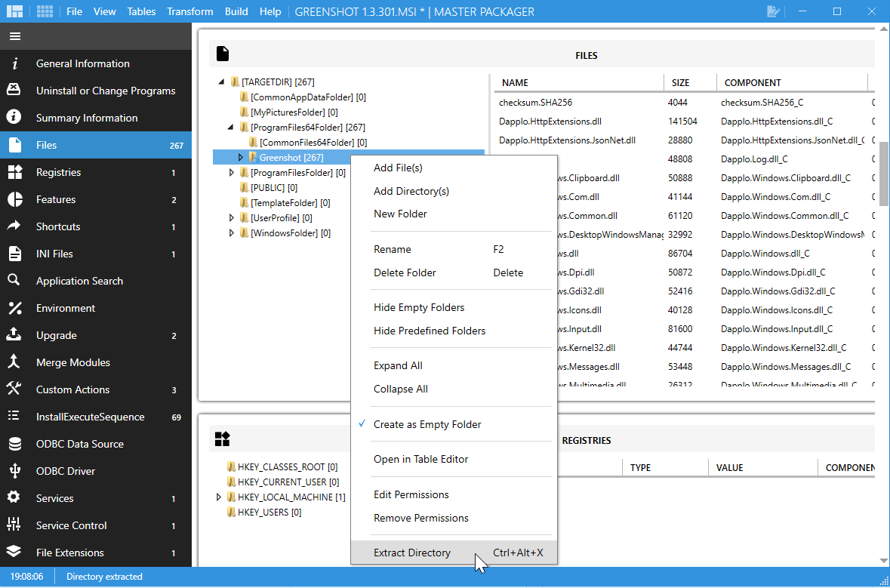Click Open in Table Editor

tap(420, 459)
